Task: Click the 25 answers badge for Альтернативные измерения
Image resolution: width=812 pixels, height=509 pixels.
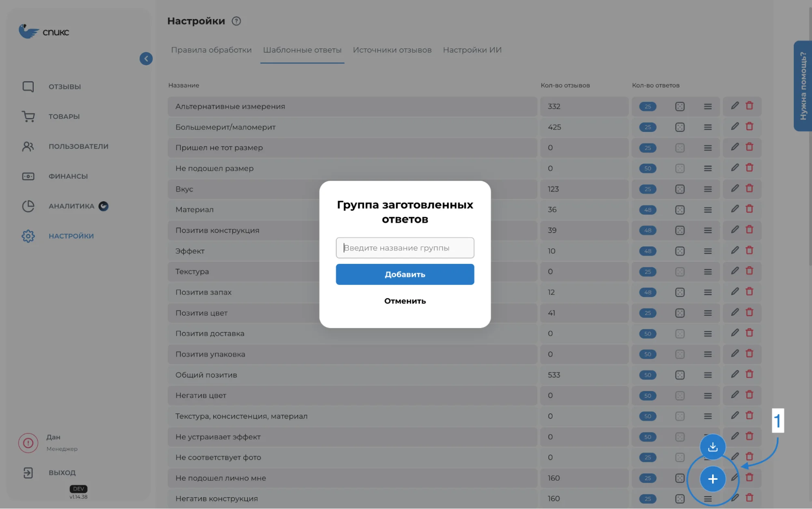Action: pos(647,106)
